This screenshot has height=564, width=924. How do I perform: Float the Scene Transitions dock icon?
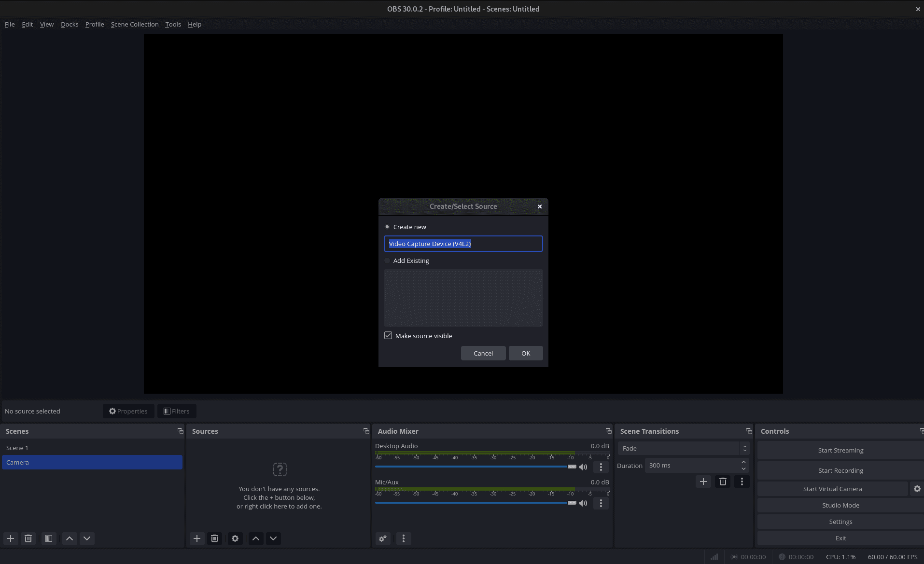coord(749,431)
